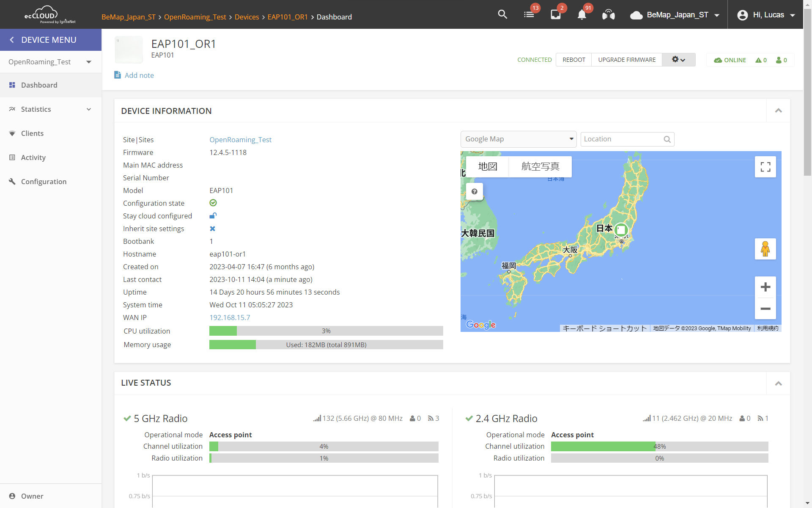
Task: Toggle the Stay cloud configured lock
Action: point(213,216)
